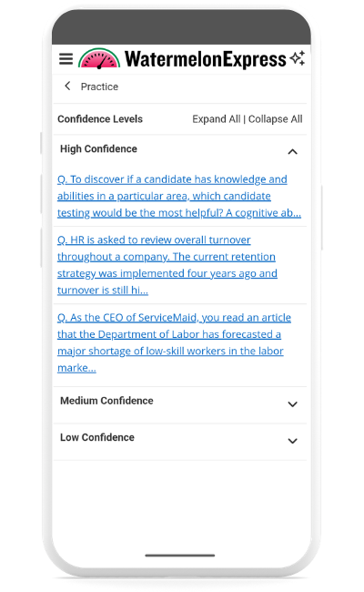
Task: Click the watermelon gauge logo
Action: click(99, 58)
